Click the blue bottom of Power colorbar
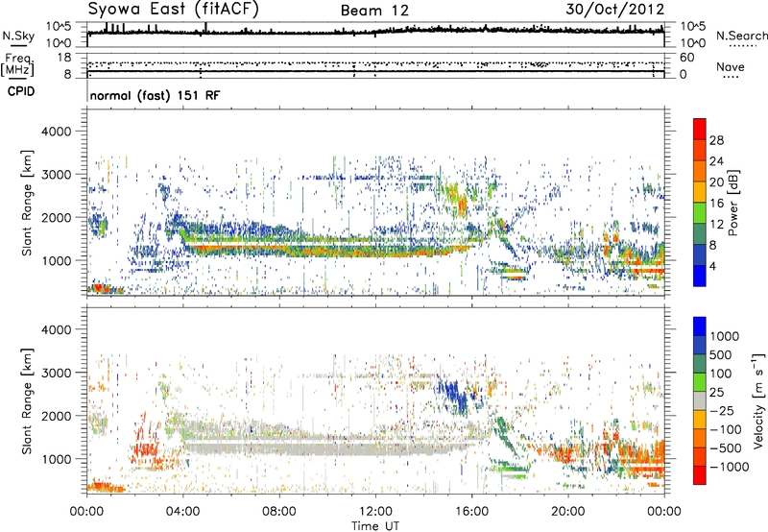 coord(700,277)
